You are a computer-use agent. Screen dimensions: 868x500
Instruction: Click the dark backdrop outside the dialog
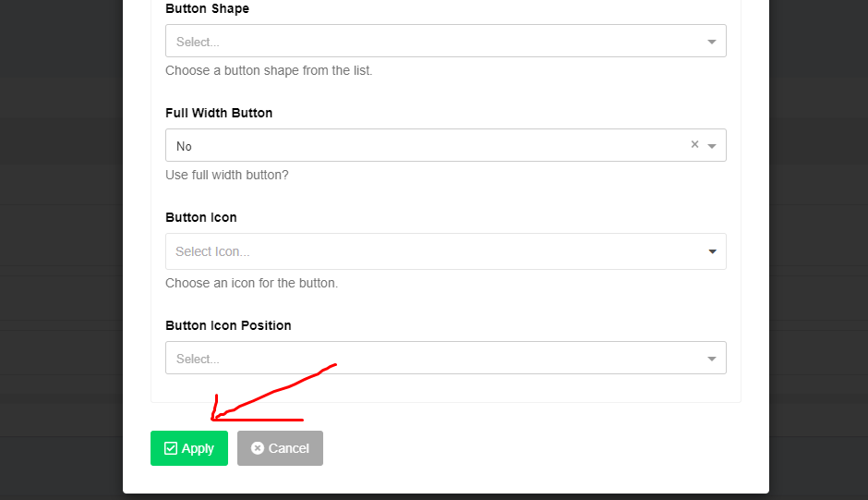click(x=61, y=250)
